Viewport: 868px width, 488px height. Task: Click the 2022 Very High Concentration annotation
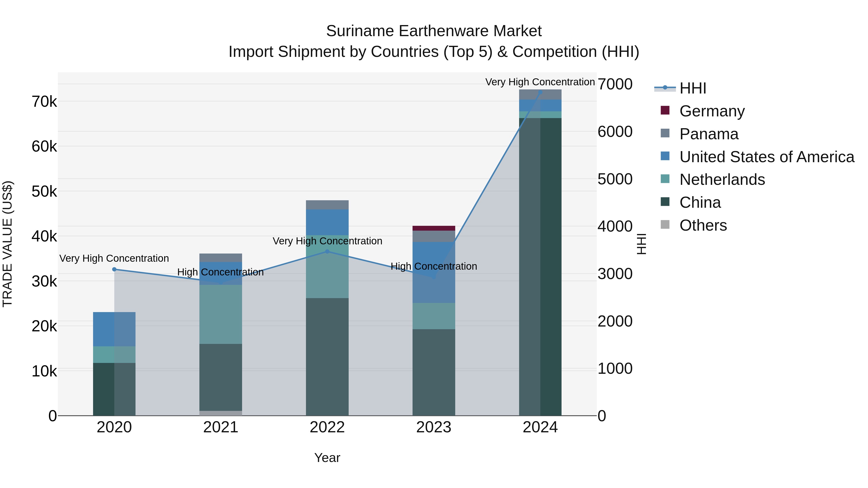(327, 241)
